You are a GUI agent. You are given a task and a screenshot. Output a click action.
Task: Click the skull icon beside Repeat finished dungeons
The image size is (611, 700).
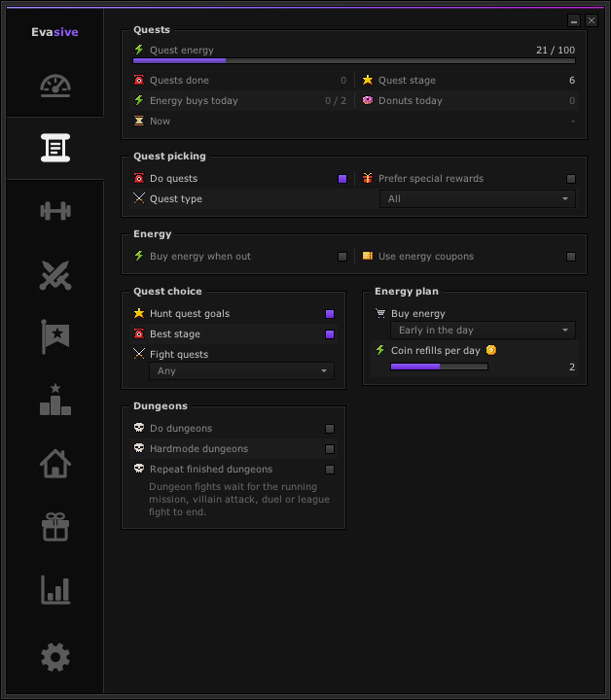click(139, 469)
